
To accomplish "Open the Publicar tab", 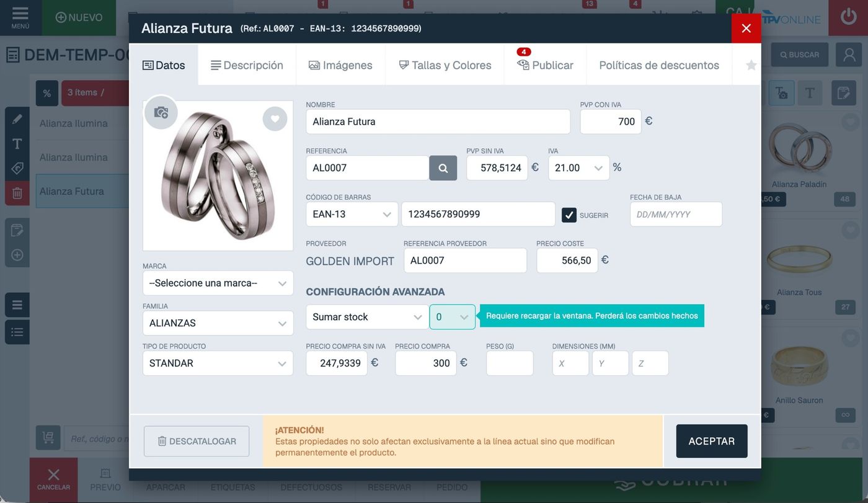I will (545, 65).
